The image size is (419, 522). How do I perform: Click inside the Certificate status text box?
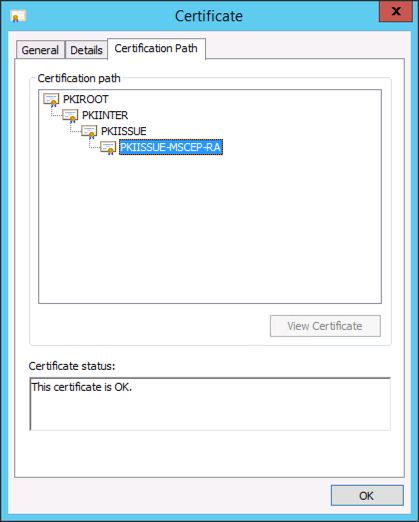[210, 404]
